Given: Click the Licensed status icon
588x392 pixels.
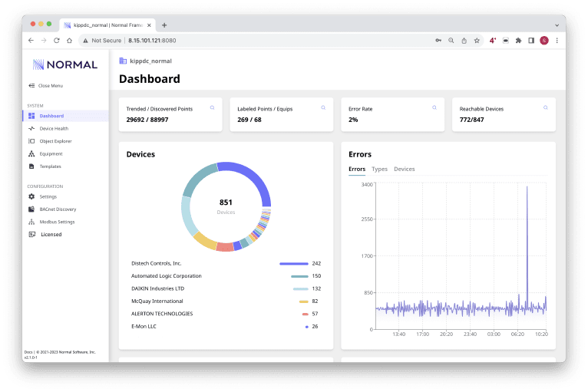Looking at the screenshot, I should coord(32,235).
